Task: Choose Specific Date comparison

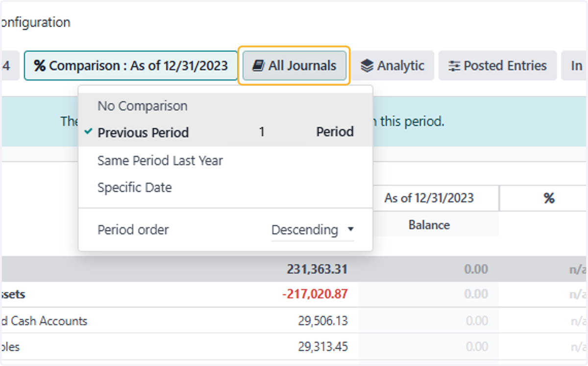Action: [225, 187]
